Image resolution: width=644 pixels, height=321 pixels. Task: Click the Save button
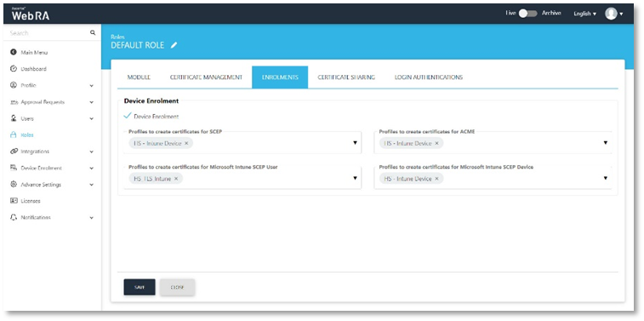(x=140, y=287)
